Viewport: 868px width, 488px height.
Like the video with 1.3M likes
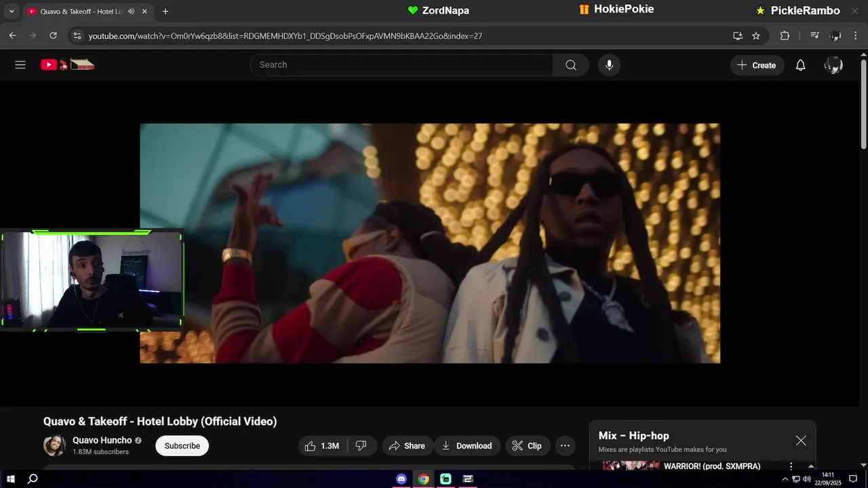tap(323, 446)
